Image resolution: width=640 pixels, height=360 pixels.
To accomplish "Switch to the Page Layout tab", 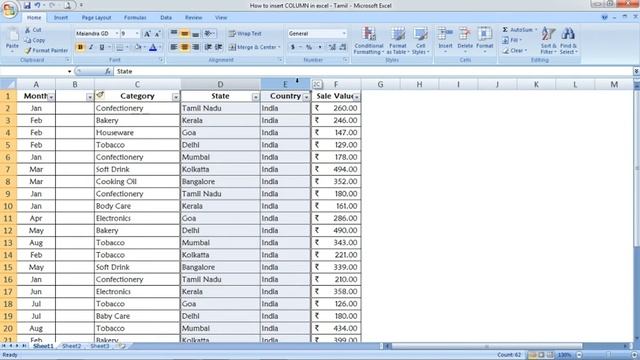I will click(96, 18).
